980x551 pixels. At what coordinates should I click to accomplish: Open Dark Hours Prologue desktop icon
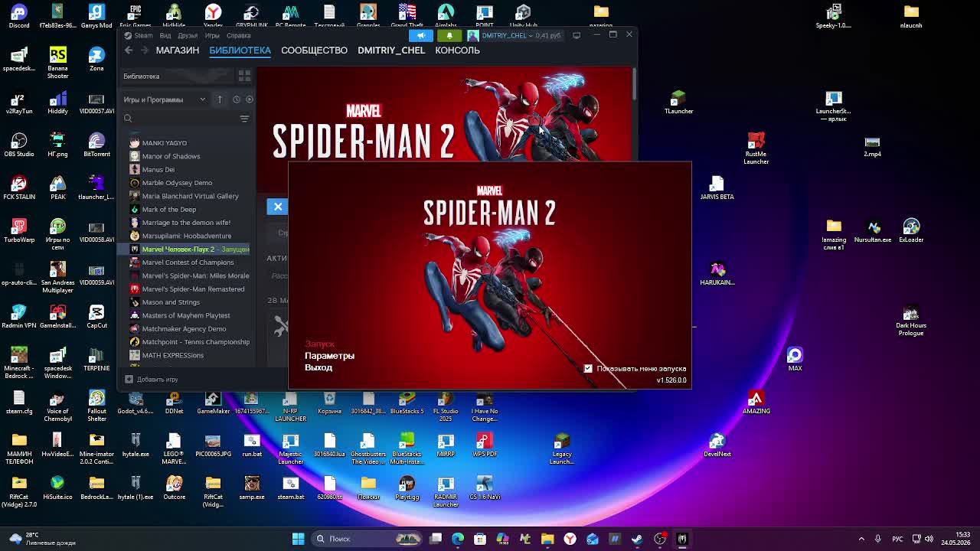[x=911, y=320]
